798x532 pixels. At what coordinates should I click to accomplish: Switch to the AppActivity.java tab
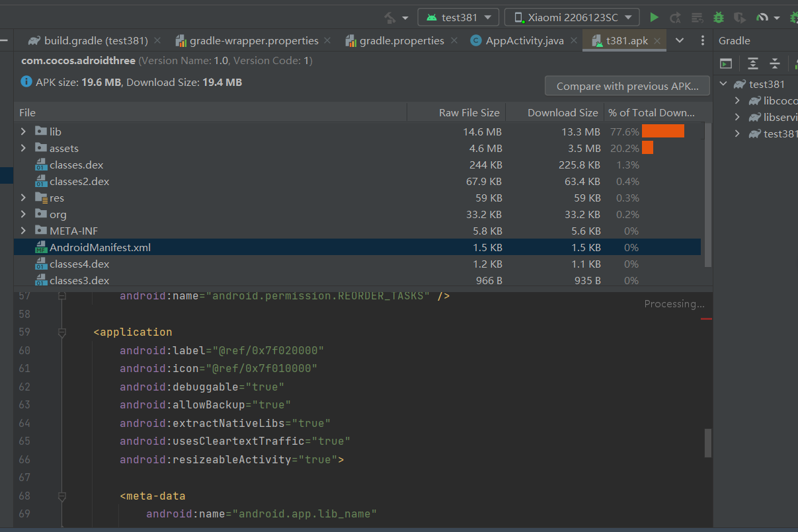[x=524, y=41]
